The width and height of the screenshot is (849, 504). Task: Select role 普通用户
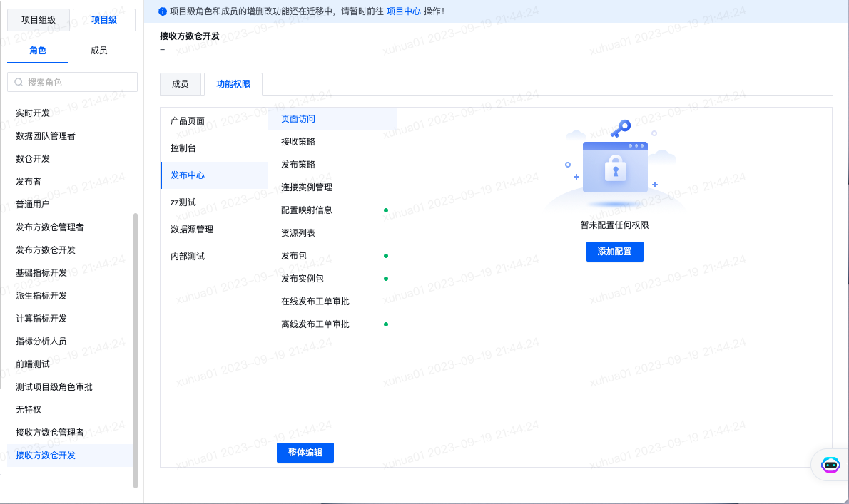[70, 205]
